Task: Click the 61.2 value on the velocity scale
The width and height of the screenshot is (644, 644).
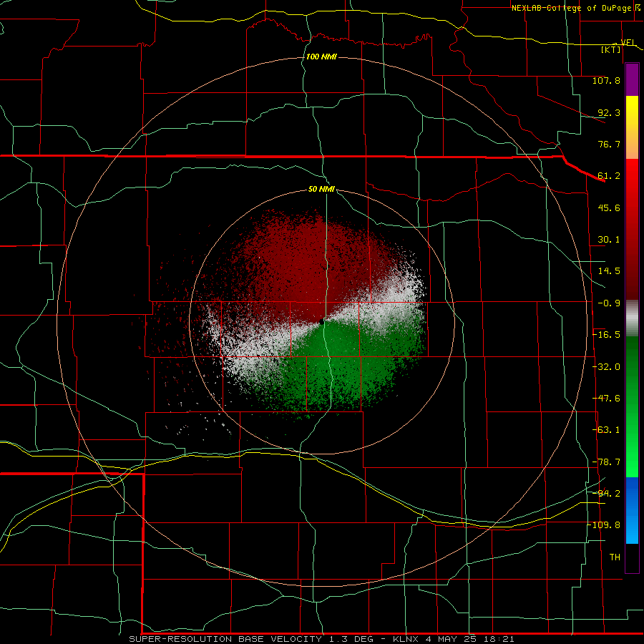Action: 609,176
